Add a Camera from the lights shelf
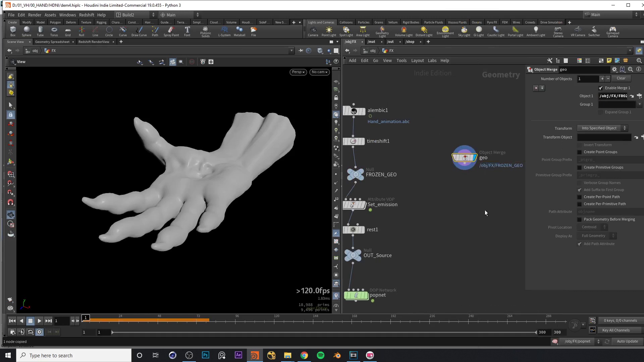Viewport: 644px width, 362px height. pyautogui.click(x=313, y=32)
